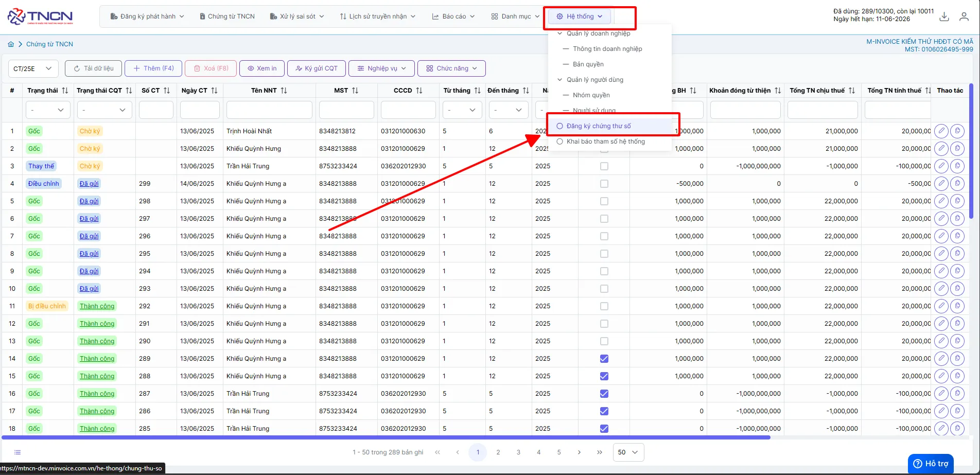Open Đăng ký phát hành menu
980x475 pixels.
point(147,16)
